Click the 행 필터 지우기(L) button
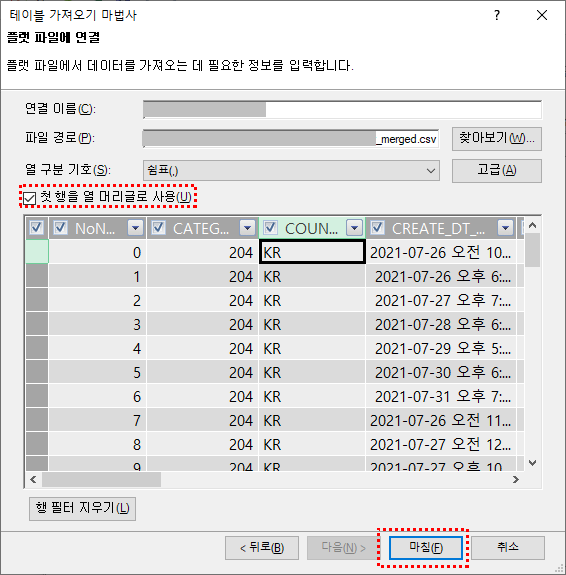566x575 pixels. 83,509
